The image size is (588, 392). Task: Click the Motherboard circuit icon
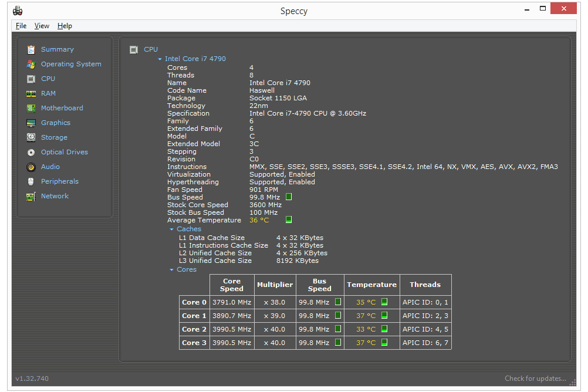point(31,109)
